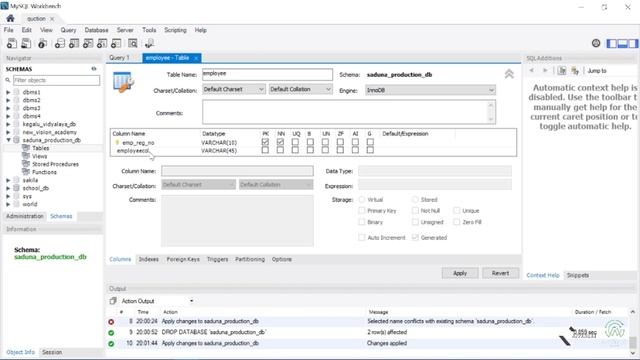
Task: Open Workbench preferences gear icon
Action: point(596,43)
